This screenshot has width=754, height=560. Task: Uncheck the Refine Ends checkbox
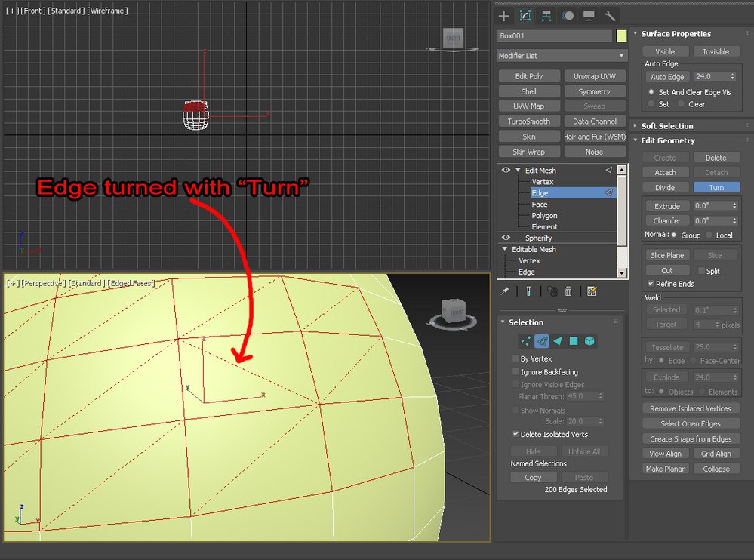coord(651,284)
